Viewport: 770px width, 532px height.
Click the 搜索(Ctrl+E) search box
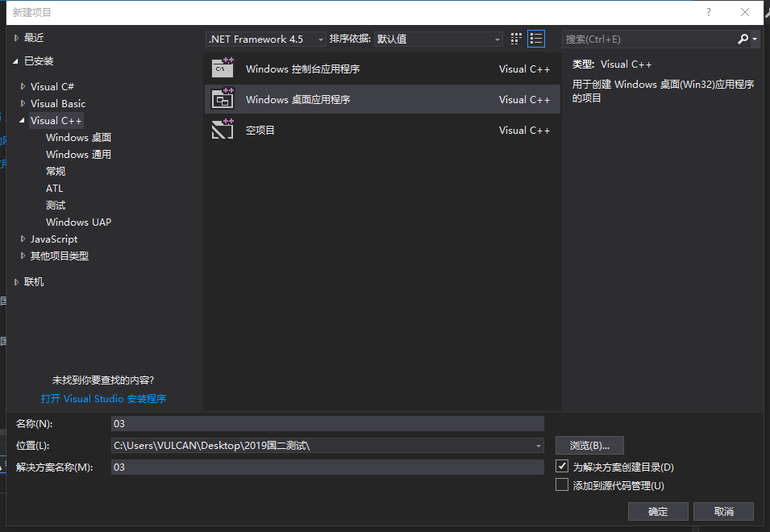click(648, 39)
